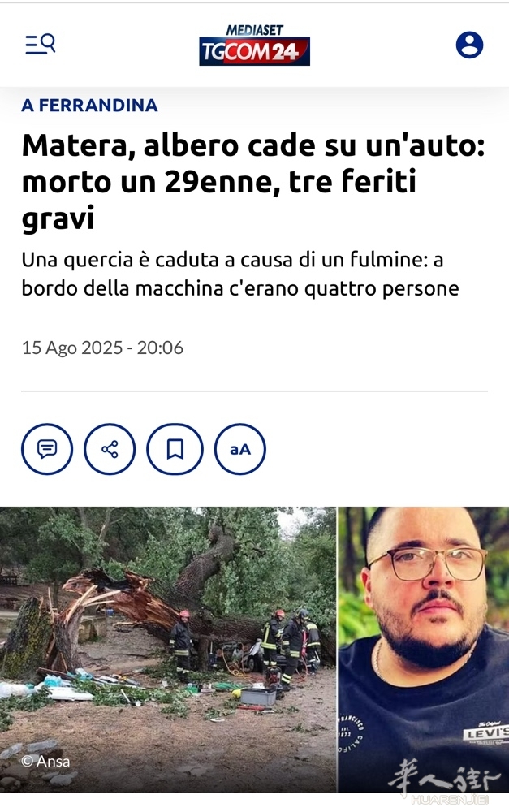Viewport: 509px width, 812px height.
Task: Share the article via share icon
Action: tap(110, 449)
